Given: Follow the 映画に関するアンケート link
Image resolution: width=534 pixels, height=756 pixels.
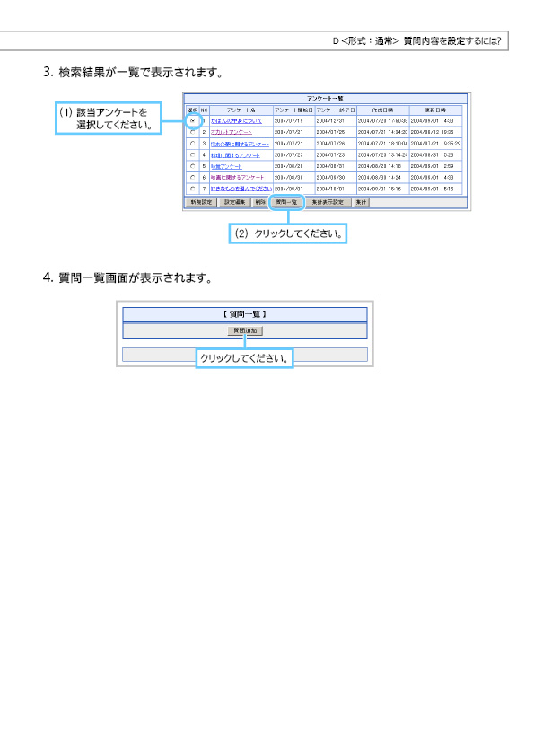Looking at the screenshot, I should click(237, 178).
